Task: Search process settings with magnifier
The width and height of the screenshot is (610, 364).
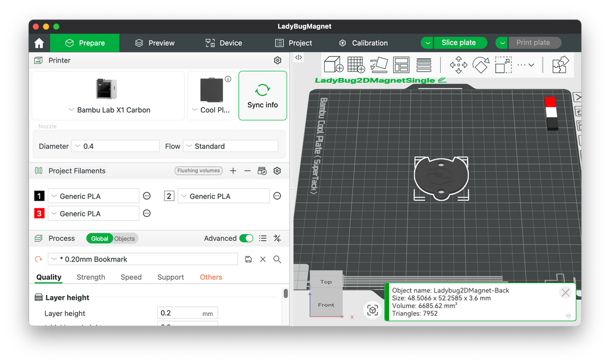Action: 277,259
